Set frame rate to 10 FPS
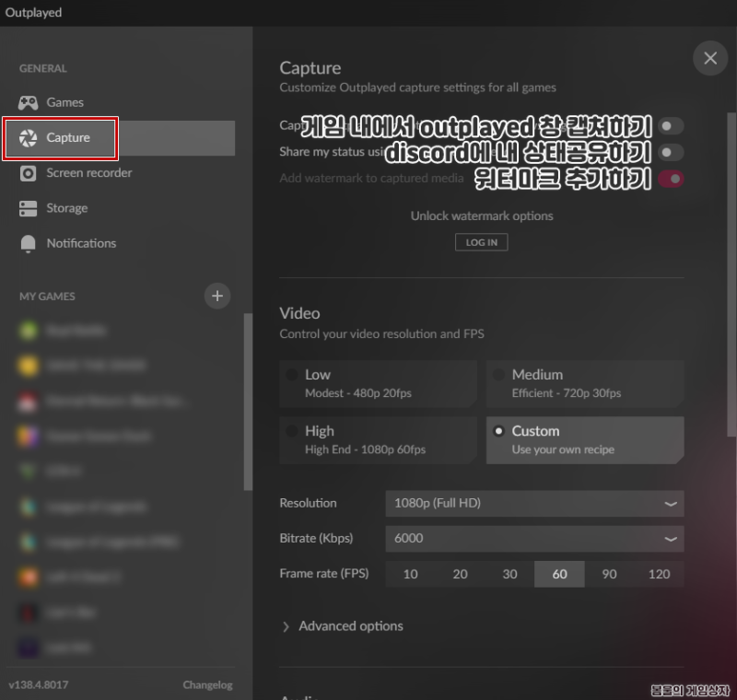Screen dimensions: 737x700 pyautogui.click(x=410, y=574)
